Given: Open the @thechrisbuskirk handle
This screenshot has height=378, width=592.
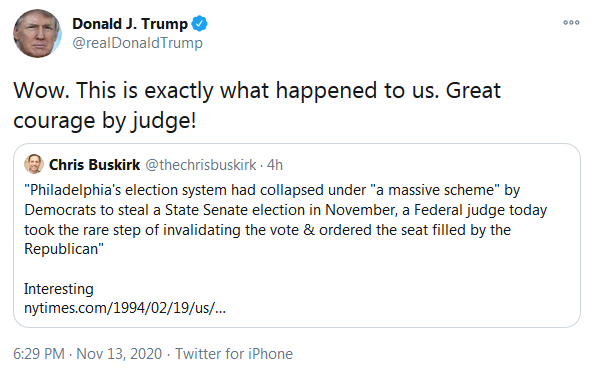Looking at the screenshot, I should tap(201, 165).
